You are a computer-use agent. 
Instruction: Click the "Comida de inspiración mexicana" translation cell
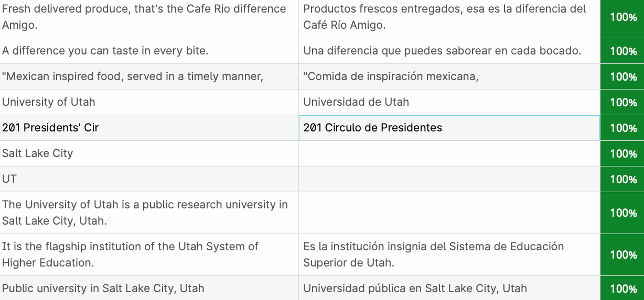(449, 76)
